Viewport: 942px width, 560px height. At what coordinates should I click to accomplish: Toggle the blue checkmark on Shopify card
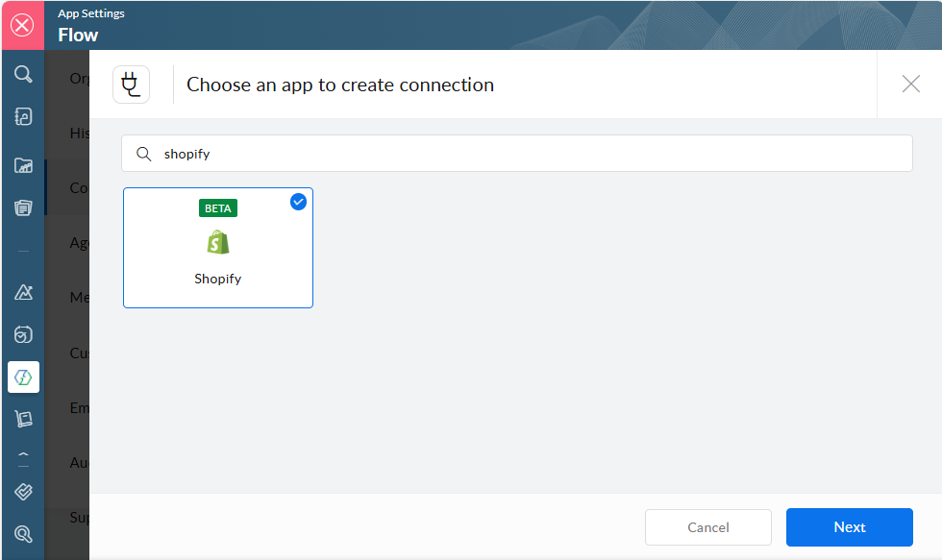299,203
